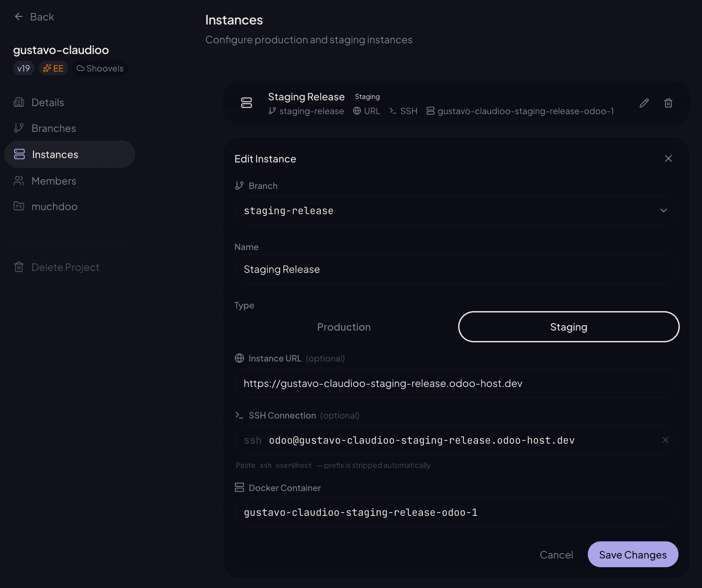Screen dimensions: 702x588
Task: Click the Name input field
Action: [x=456, y=269]
